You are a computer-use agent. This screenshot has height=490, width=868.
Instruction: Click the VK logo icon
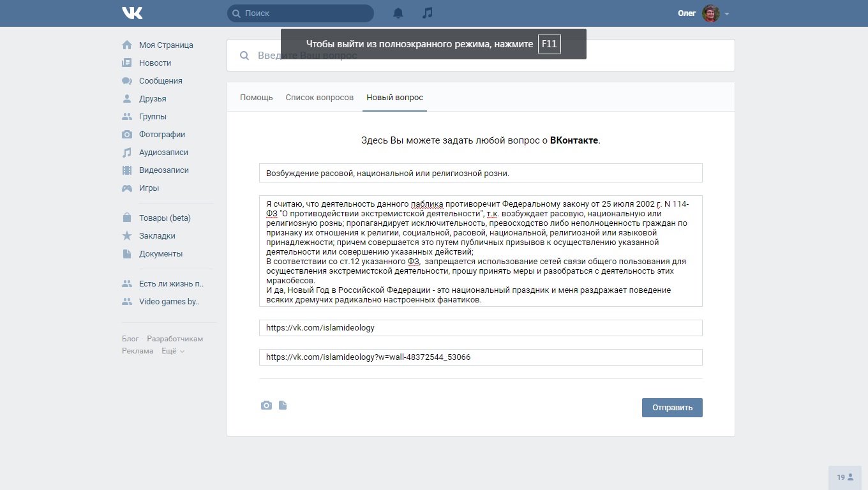tap(132, 13)
